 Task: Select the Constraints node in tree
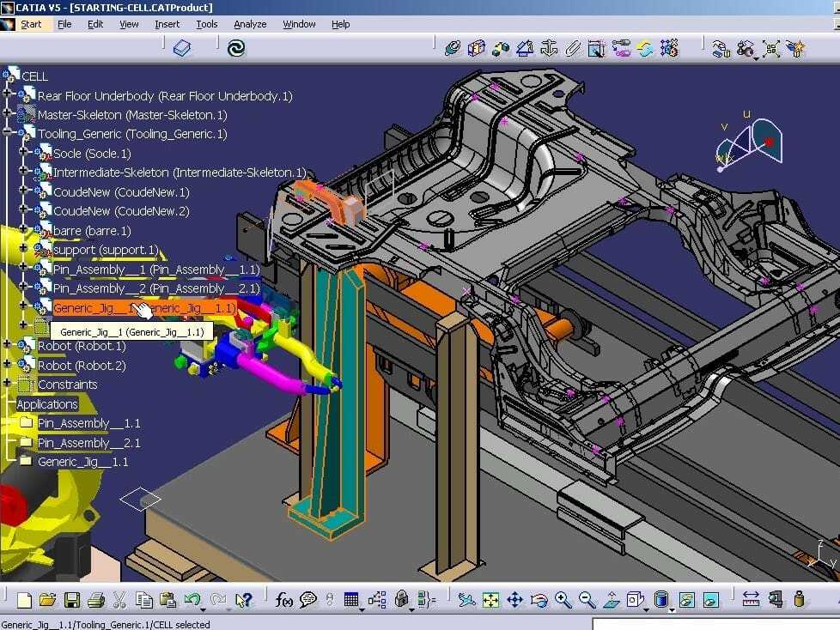coord(67,385)
